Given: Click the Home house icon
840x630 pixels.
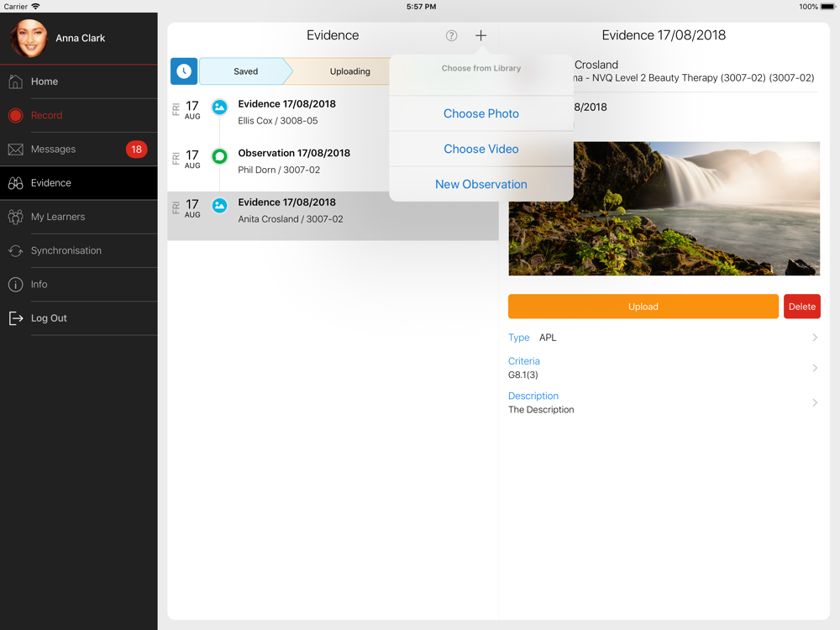Looking at the screenshot, I should coord(15,81).
